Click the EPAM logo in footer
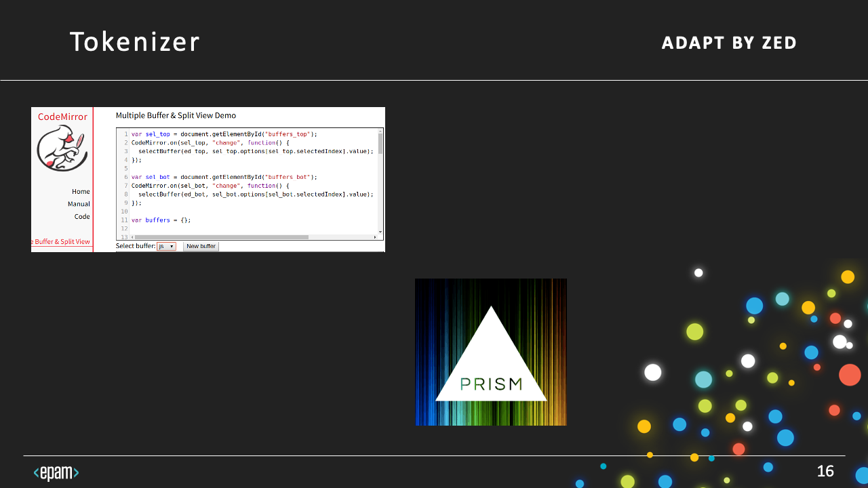The image size is (868, 488). pos(56,473)
